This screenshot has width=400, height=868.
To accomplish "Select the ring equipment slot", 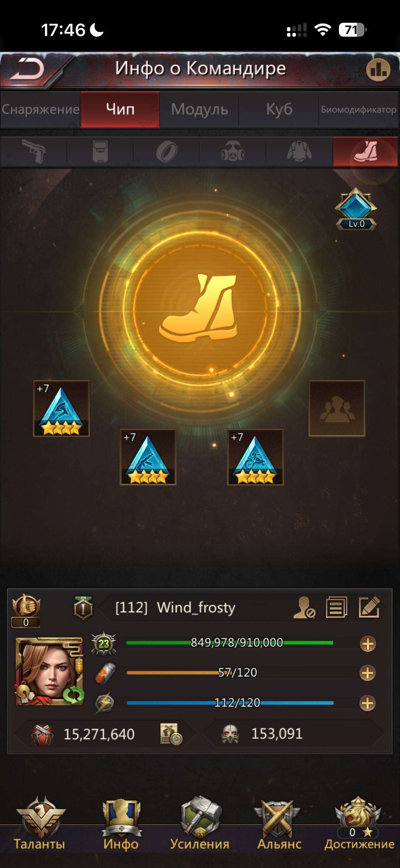I will pyautogui.click(x=167, y=151).
